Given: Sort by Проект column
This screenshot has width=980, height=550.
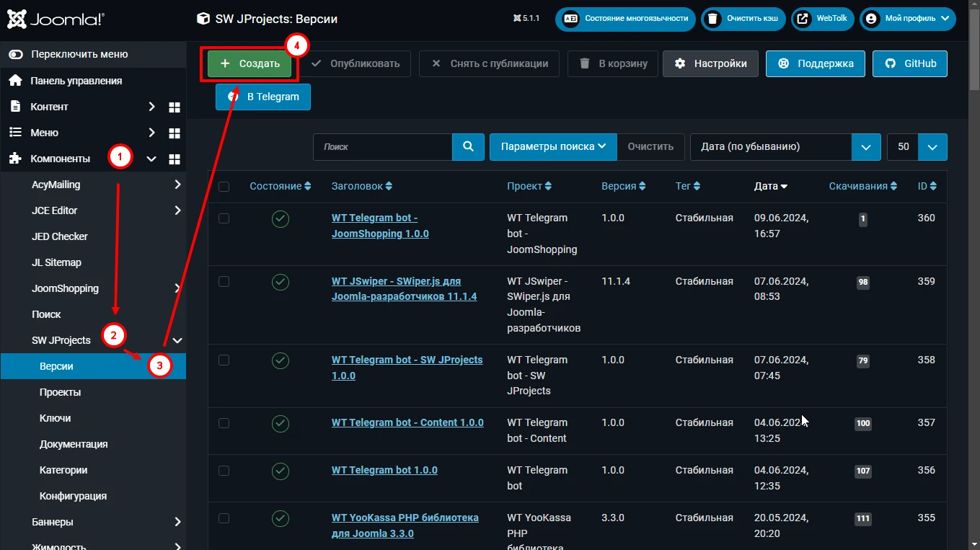Looking at the screenshot, I should tap(529, 186).
